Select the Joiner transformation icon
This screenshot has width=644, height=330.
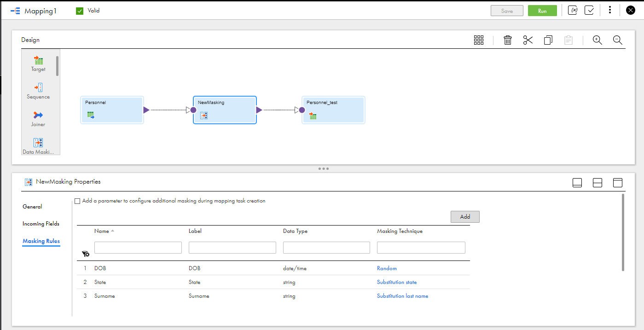(x=38, y=115)
